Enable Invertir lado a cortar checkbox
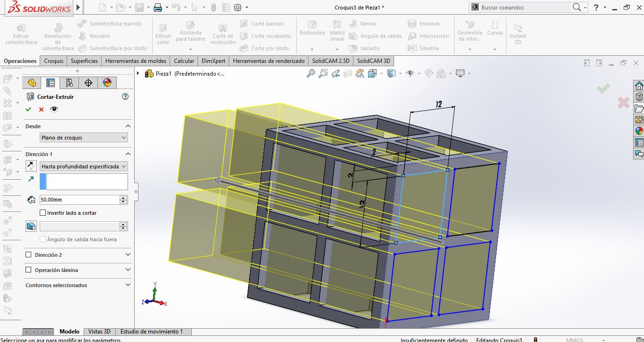This screenshot has width=644, height=342. click(43, 213)
